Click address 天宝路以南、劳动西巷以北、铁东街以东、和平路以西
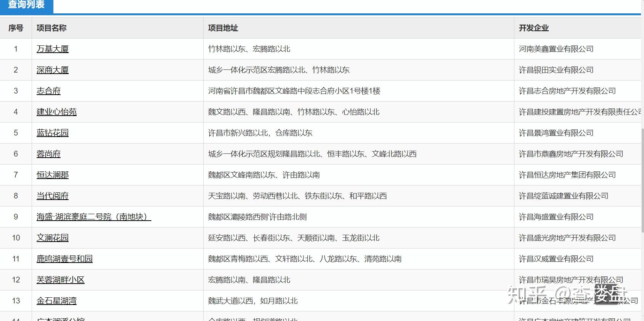The height and width of the screenshot is (321, 644). click(x=297, y=196)
